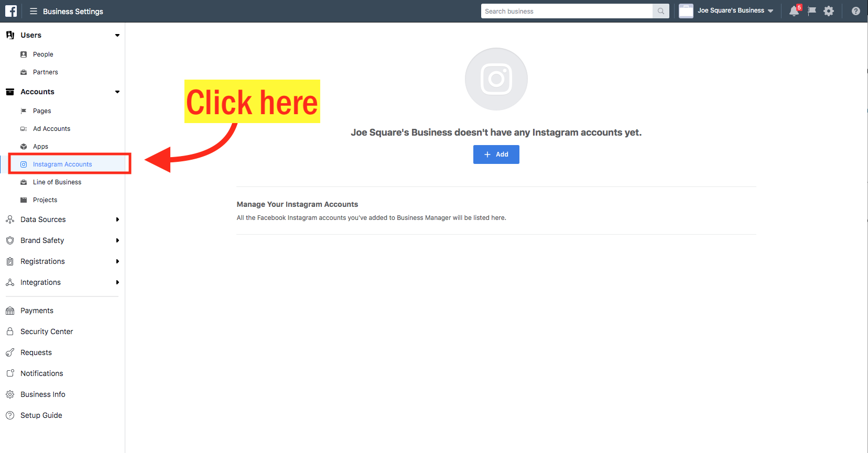The height and width of the screenshot is (453, 868).
Task: Click the Facebook logo icon
Action: click(11, 11)
